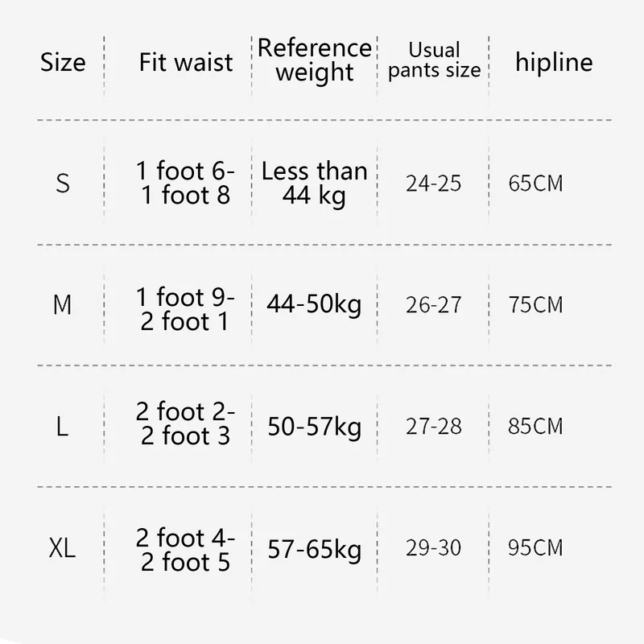This screenshot has width=644, height=644.
Task: Click the 57-65kg weight cell
Action: [315, 549]
